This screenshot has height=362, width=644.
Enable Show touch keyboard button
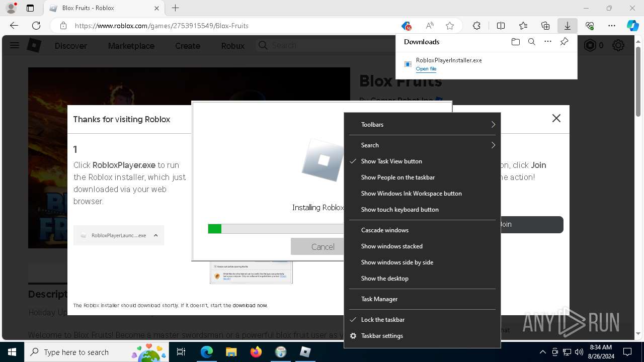click(x=422, y=210)
